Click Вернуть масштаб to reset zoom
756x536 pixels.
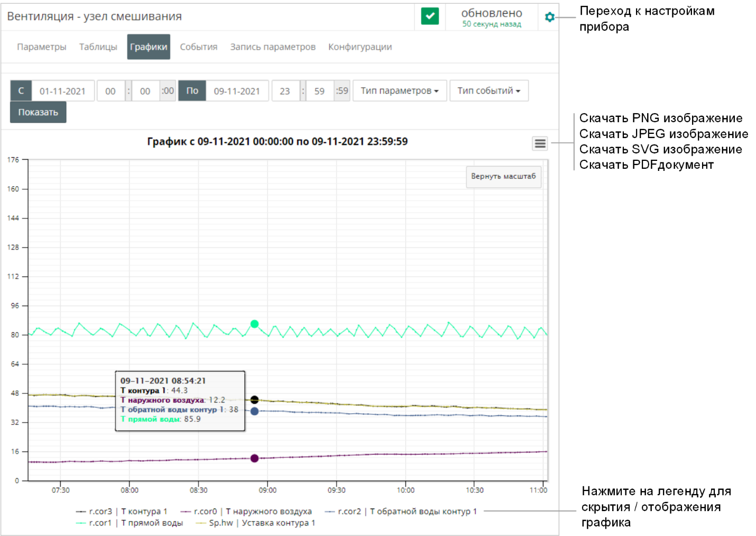(503, 176)
